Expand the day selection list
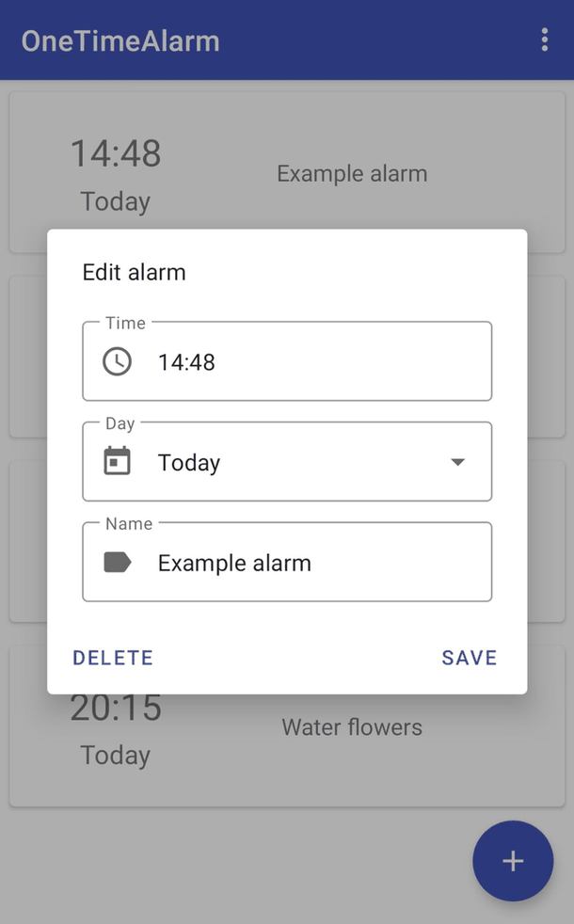The image size is (574, 924). 458,462
